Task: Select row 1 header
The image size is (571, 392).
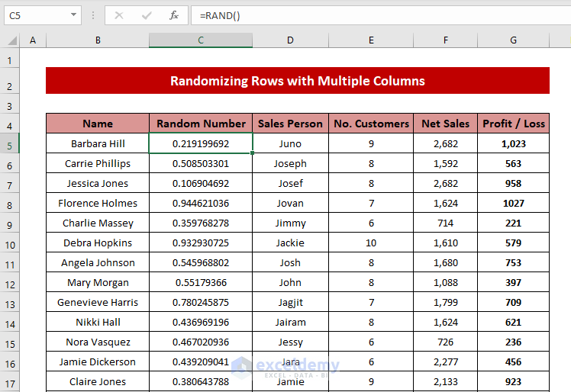Action: tap(9, 57)
